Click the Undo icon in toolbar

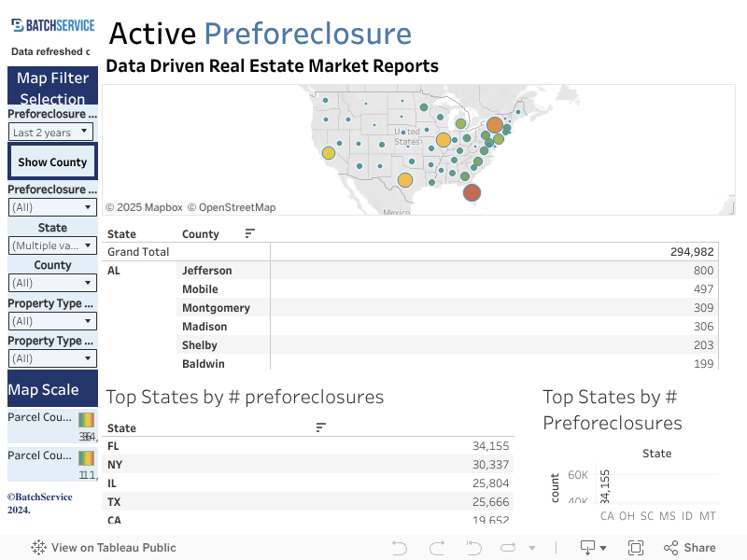(400, 548)
